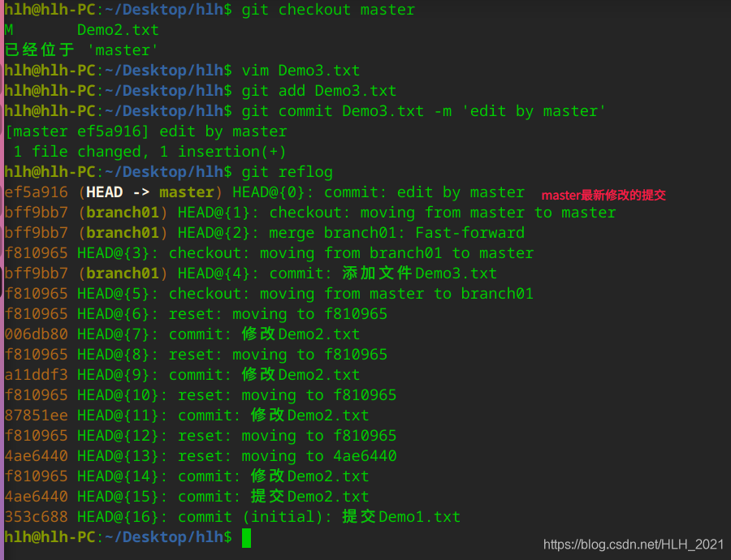Image resolution: width=731 pixels, height=560 pixels.
Task: Click the blog.csdn.net watermark link
Action: (634, 545)
